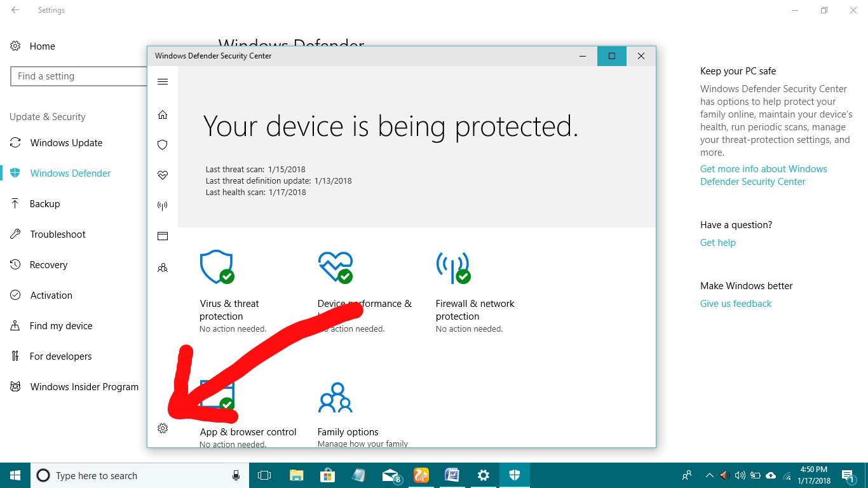Switch to Settings gear on the taskbar
Image resolution: width=868 pixels, height=488 pixels.
(483, 475)
